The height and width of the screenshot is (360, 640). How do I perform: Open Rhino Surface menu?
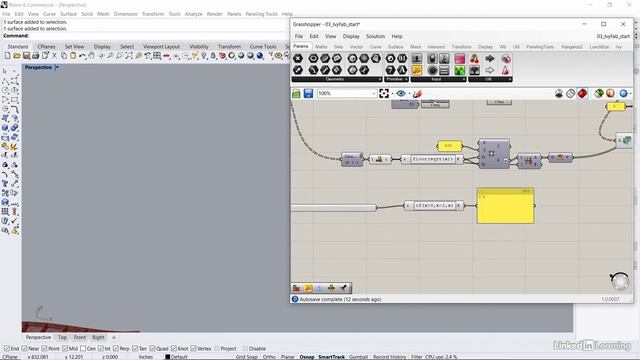click(x=68, y=14)
